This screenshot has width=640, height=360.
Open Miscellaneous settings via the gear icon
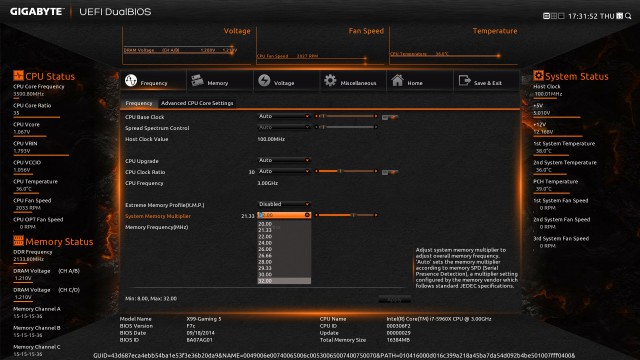[330, 80]
